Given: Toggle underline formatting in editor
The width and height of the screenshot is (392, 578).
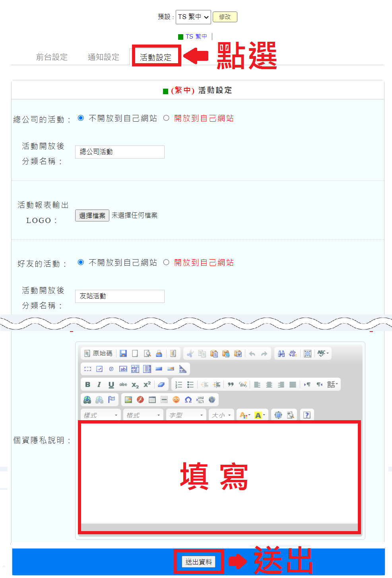Looking at the screenshot, I should 111,384.
